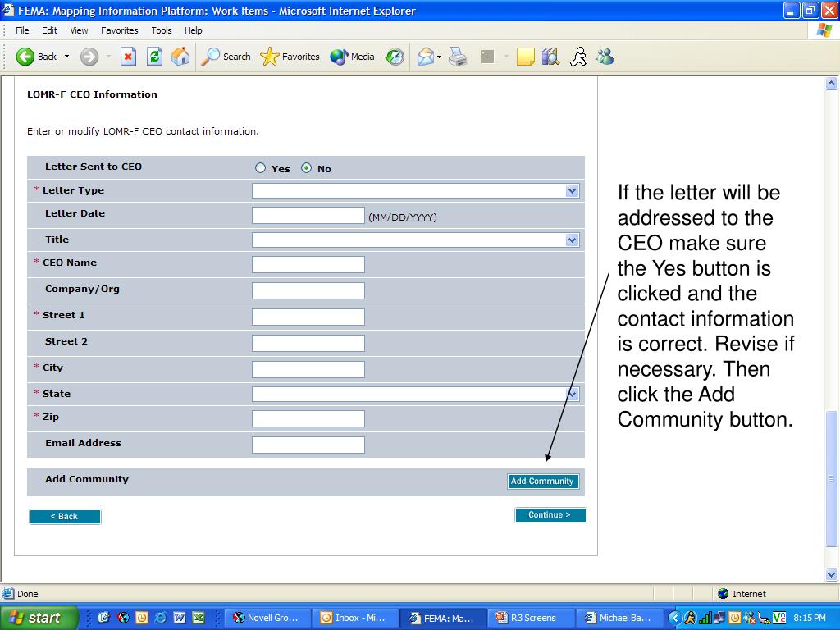
Task: Switch to Inbox taskbar window
Action: click(354, 618)
